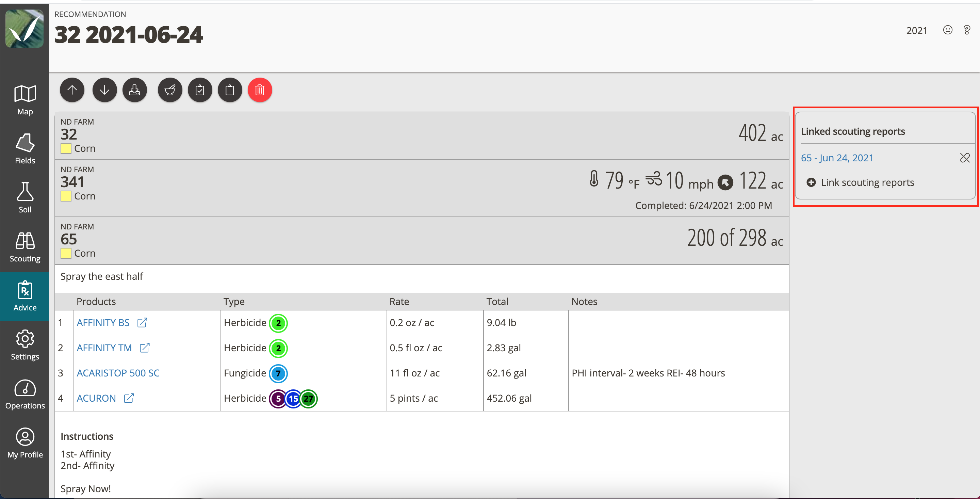Click the plus icon beside Link scouting reports
The image size is (980, 499).
(x=811, y=182)
